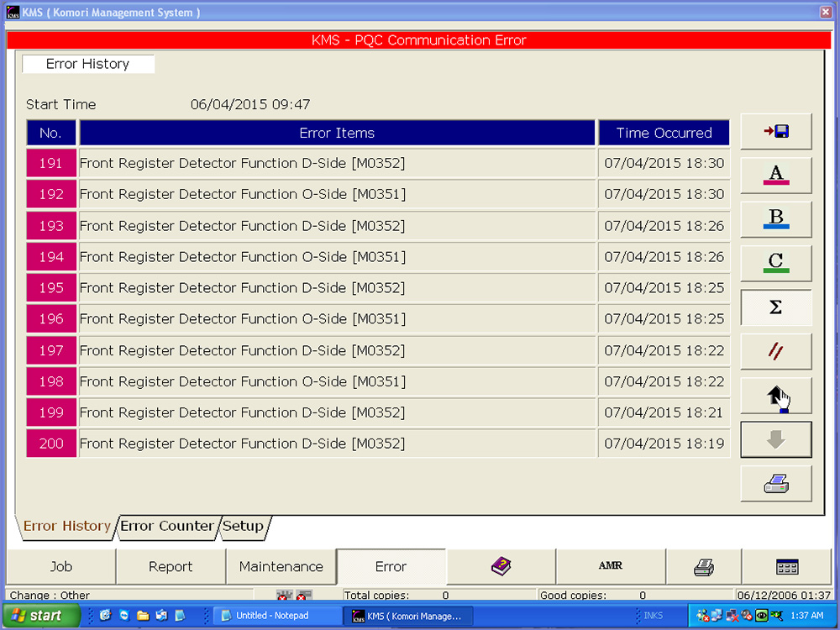Screen dimensions: 840x630
Task: Open the help book icon
Action: click(x=501, y=566)
